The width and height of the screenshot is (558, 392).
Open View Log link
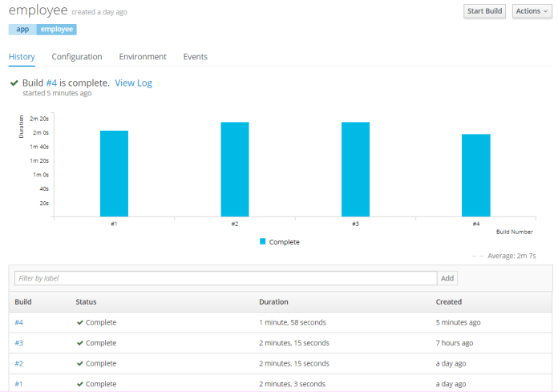[x=133, y=83]
